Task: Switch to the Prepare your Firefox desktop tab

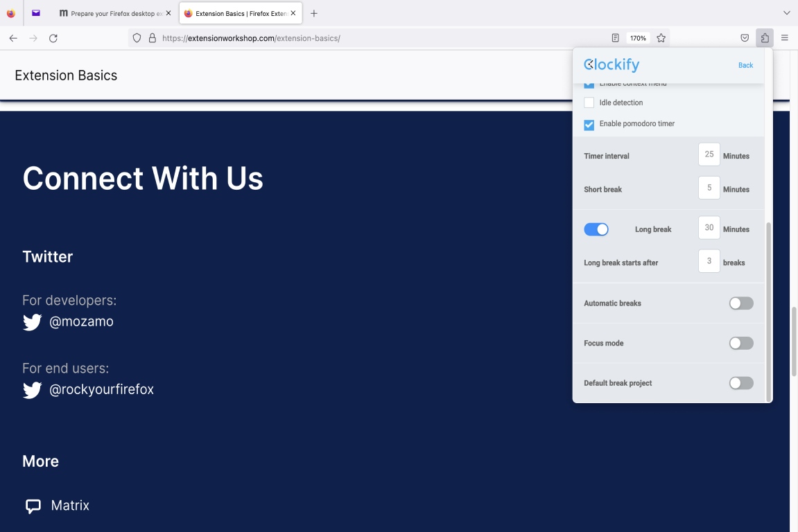Action: (115, 13)
